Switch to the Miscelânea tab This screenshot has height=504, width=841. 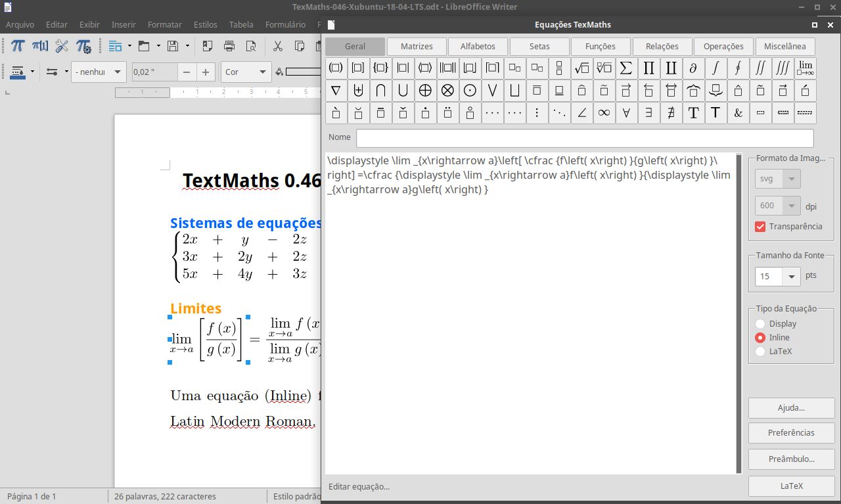(785, 47)
